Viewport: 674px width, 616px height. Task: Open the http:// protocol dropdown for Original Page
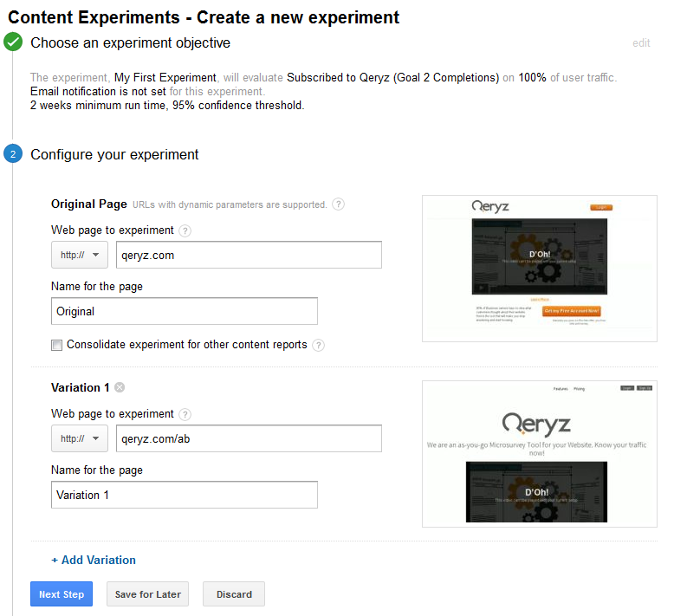pos(80,256)
